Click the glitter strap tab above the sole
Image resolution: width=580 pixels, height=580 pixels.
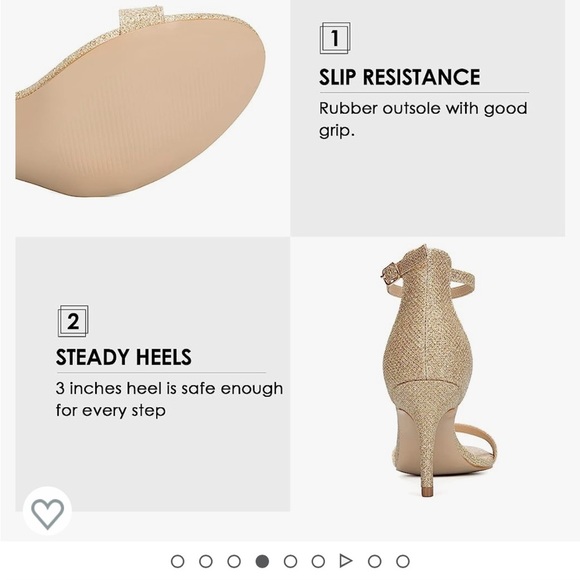pyautogui.click(x=141, y=17)
